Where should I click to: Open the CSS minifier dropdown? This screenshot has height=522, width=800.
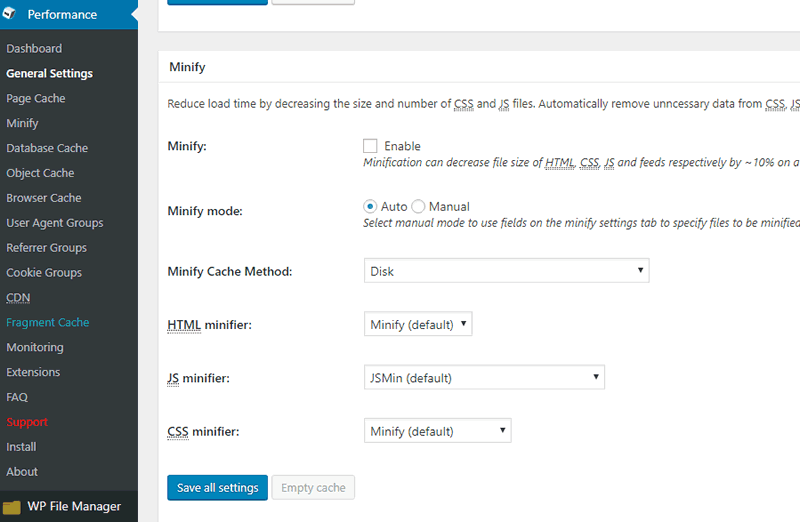click(437, 431)
